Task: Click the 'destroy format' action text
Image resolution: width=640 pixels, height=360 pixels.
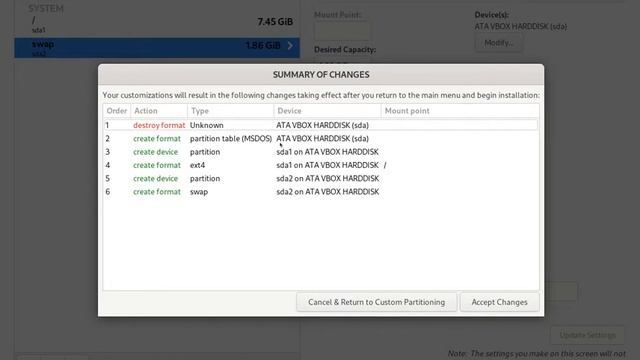Action: coord(159,125)
